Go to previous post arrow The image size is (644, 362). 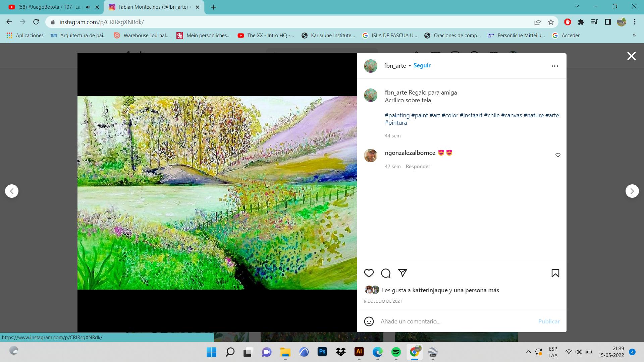click(x=12, y=191)
